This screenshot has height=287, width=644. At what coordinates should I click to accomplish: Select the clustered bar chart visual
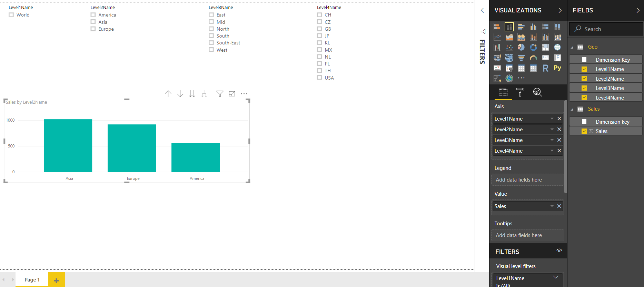pyautogui.click(x=521, y=27)
